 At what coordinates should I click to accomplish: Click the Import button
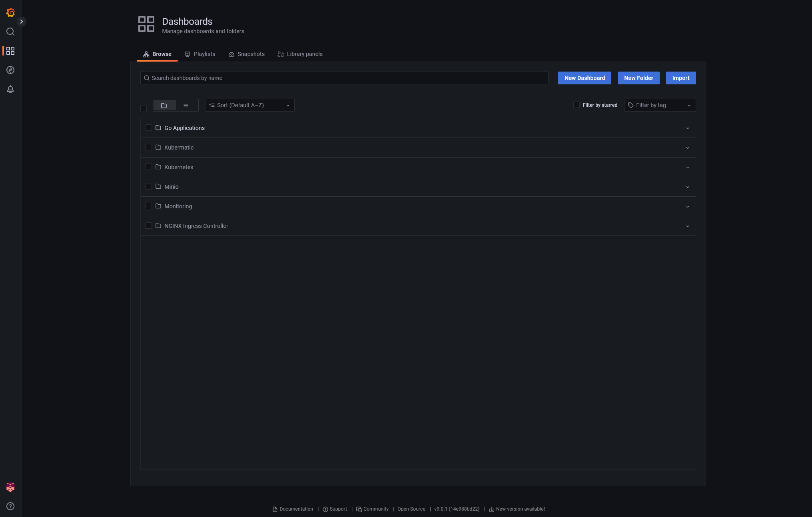coord(680,78)
